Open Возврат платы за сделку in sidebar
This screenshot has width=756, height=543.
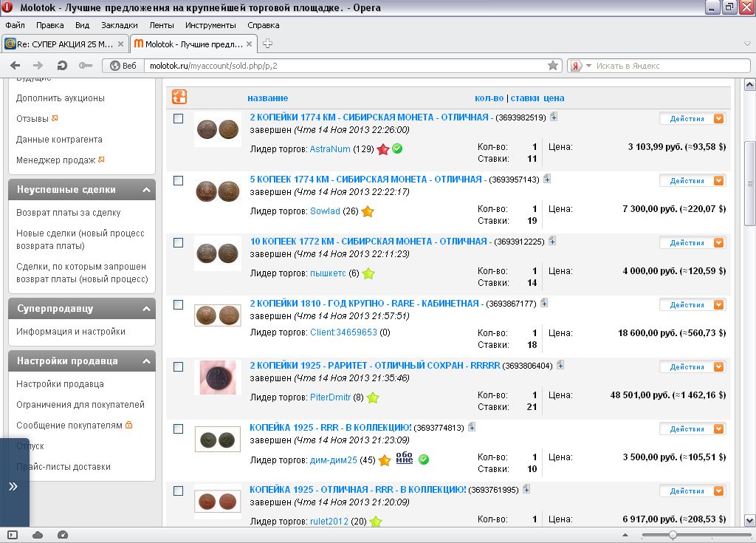click(69, 212)
